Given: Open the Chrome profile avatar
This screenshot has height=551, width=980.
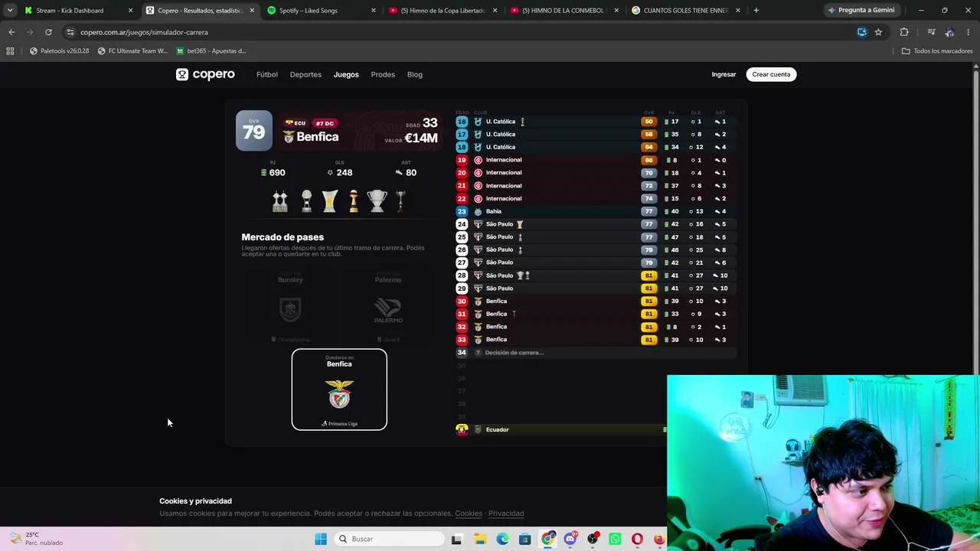Looking at the screenshot, I should [949, 32].
